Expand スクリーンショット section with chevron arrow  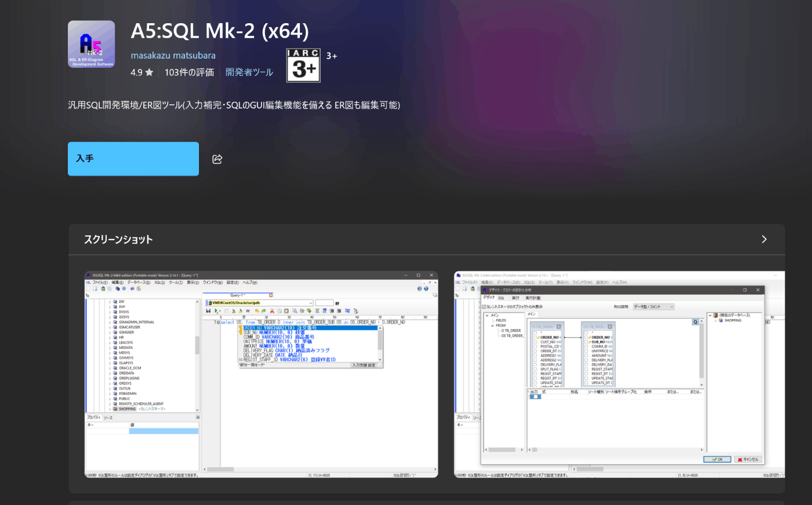pyautogui.click(x=764, y=239)
